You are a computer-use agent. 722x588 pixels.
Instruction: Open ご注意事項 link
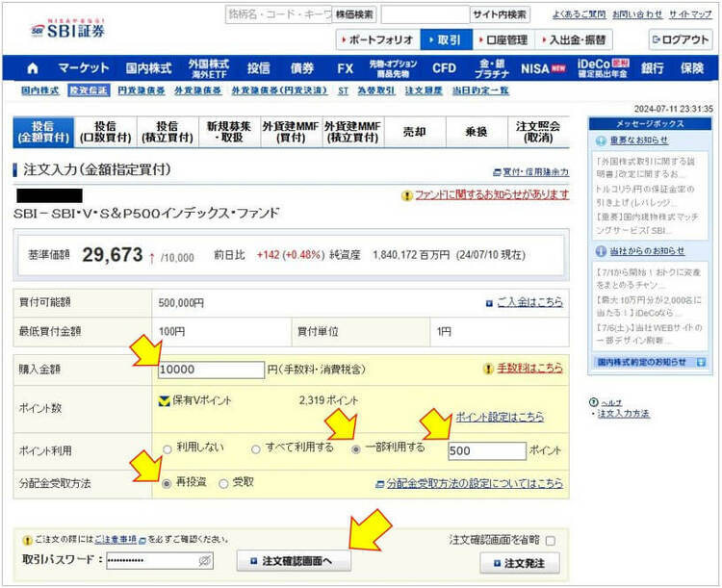pyautogui.click(x=116, y=539)
